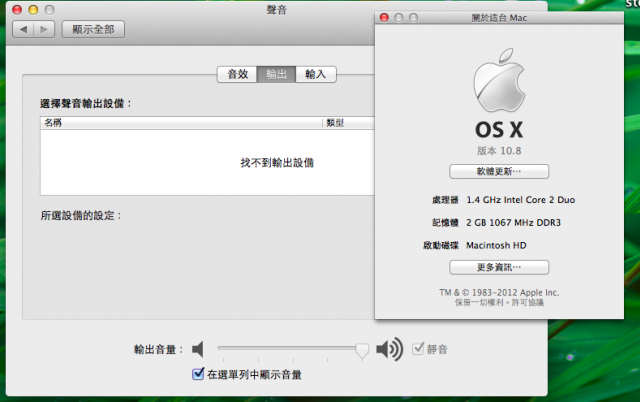
Task: Click 更多資訊 in About This Mac
Action: click(x=499, y=267)
